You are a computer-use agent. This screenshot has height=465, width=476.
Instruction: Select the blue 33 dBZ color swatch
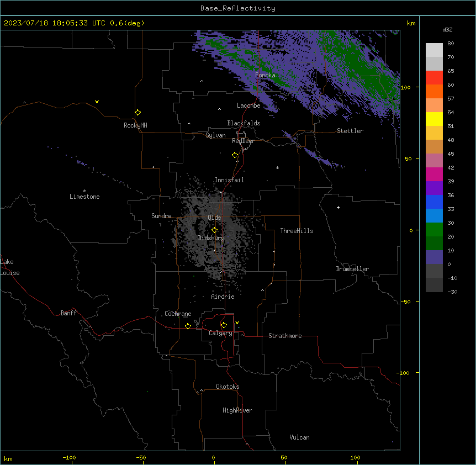click(434, 202)
